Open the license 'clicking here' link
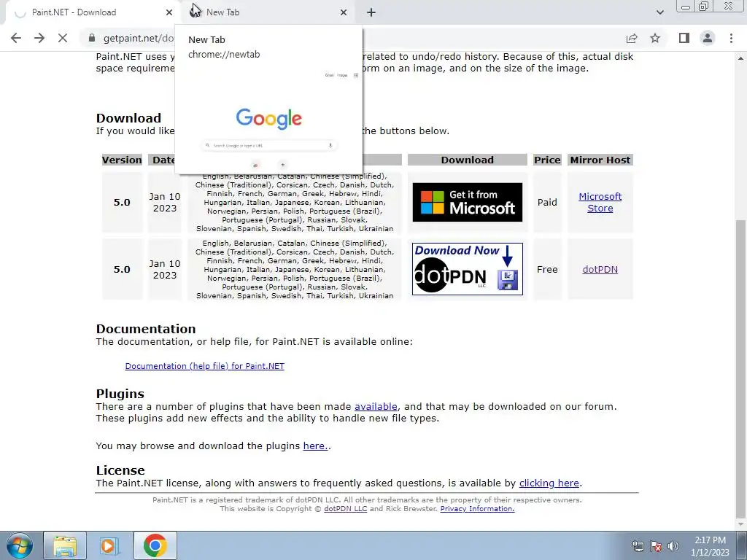The width and height of the screenshot is (747, 560). pos(549,483)
